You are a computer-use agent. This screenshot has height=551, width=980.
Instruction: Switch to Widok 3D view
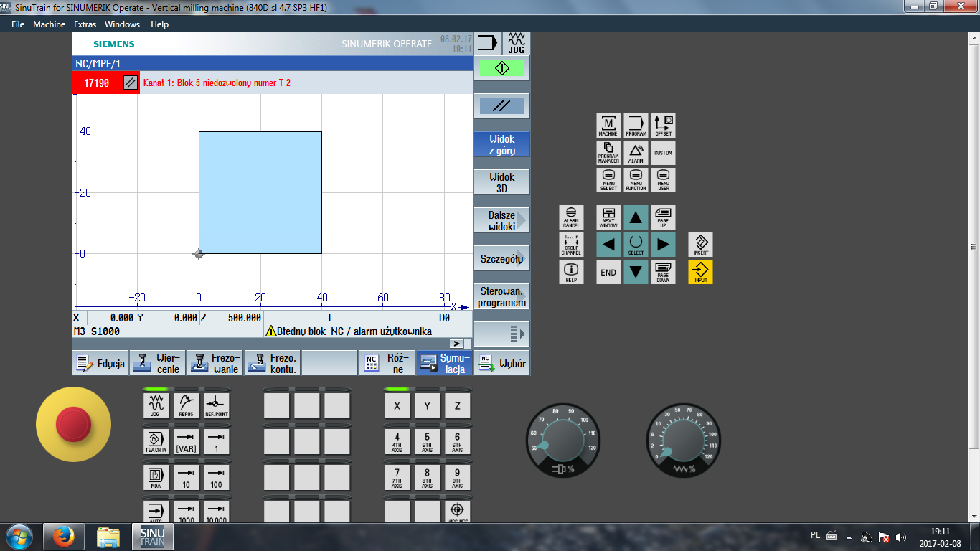pyautogui.click(x=501, y=182)
